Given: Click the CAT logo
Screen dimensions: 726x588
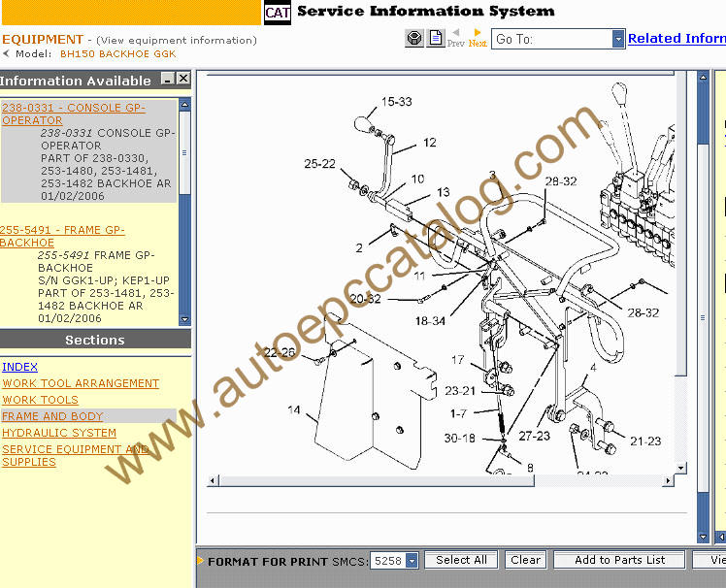Looking at the screenshot, I should pyautogui.click(x=278, y=13).
